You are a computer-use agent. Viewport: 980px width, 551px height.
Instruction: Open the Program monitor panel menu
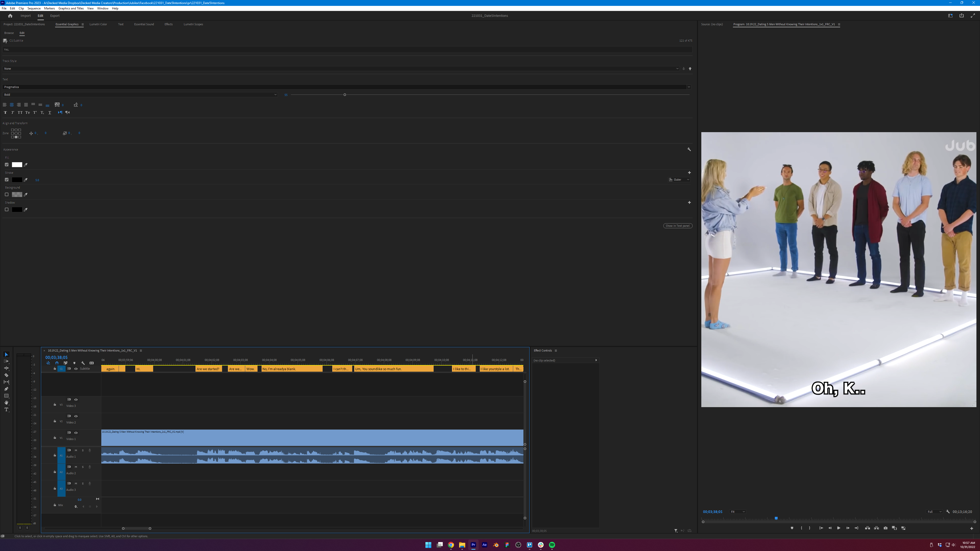pyautogui.click(x=839, y=24)
